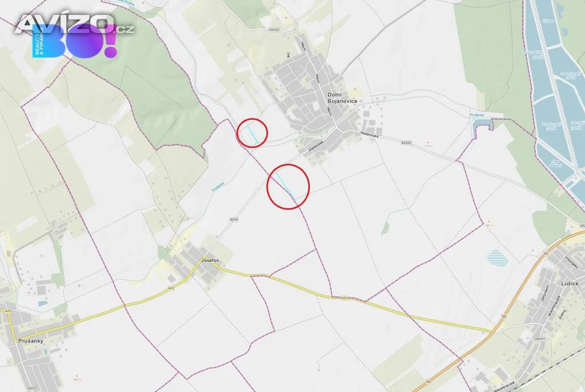This screenshot has width=585, height=392.
Task: Click the AVÍZO.cz watermark logo
Action: pos(75,24)
